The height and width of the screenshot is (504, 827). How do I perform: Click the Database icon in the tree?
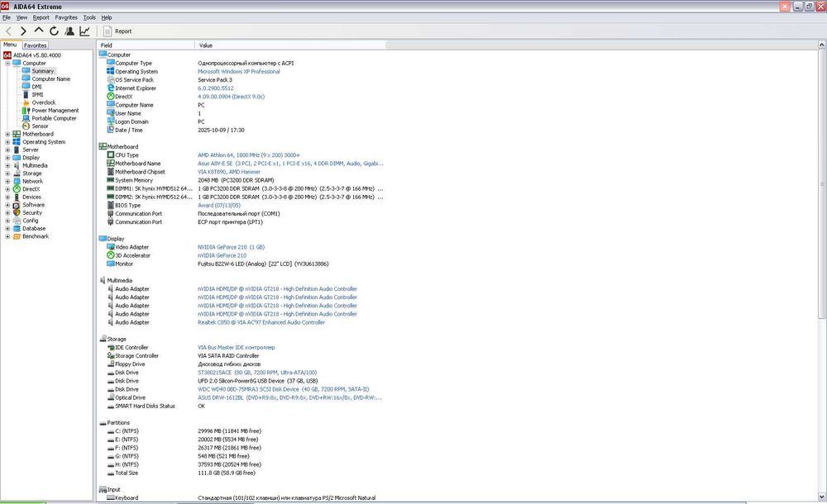point(17,229)
